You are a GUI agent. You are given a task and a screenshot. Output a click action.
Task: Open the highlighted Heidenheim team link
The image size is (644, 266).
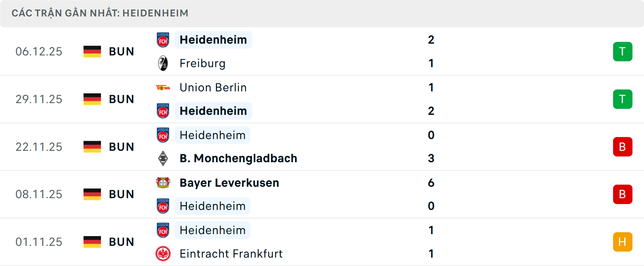coord(213,39)
